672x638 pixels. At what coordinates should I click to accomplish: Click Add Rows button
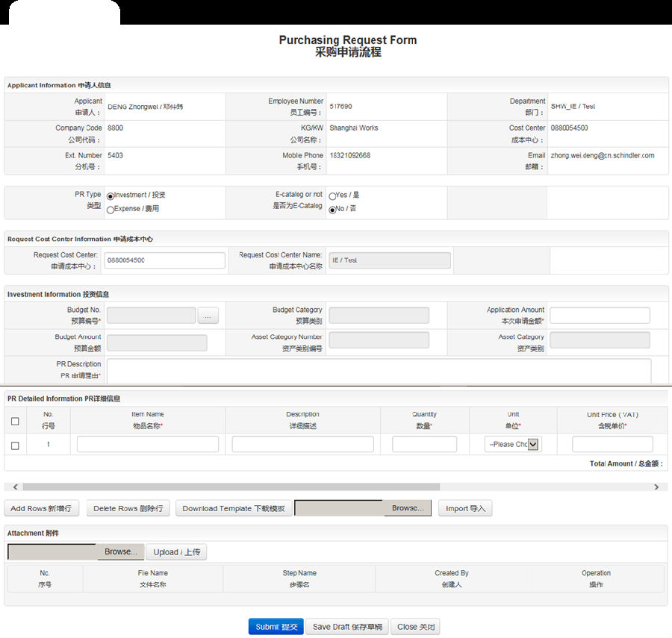[x=42, y=508]
